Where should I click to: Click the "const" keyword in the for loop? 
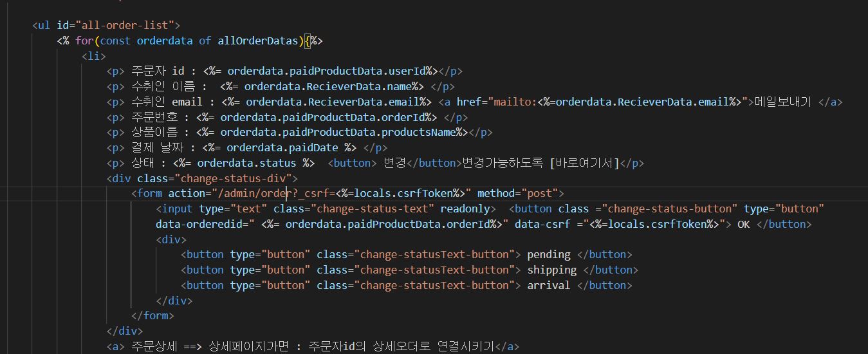click(115, 41)
